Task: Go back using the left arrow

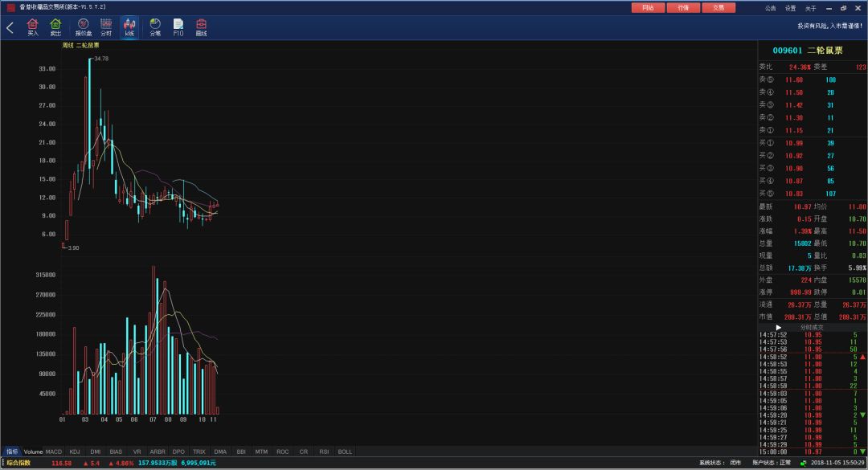Action: (10, 27)
